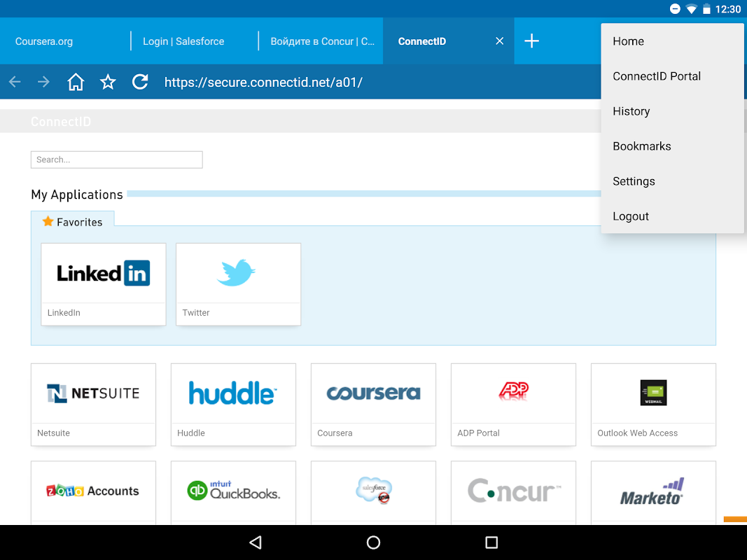Open a new tab with plus icon

(531, 41)
